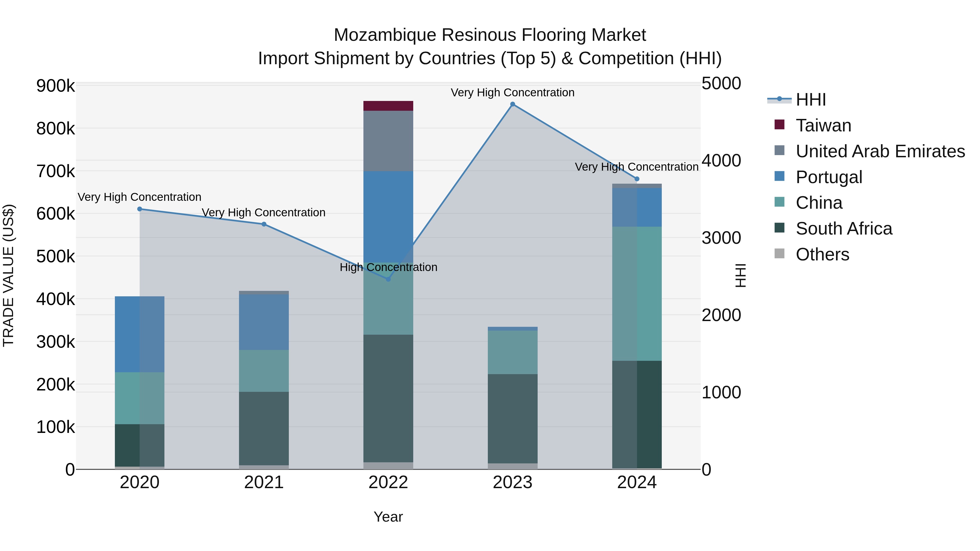The width and height of the screenshot is (980, 551).
Task: Click the Portugal segment of 2021 bar
Action: pyautogui.click(x=264, y=322)
